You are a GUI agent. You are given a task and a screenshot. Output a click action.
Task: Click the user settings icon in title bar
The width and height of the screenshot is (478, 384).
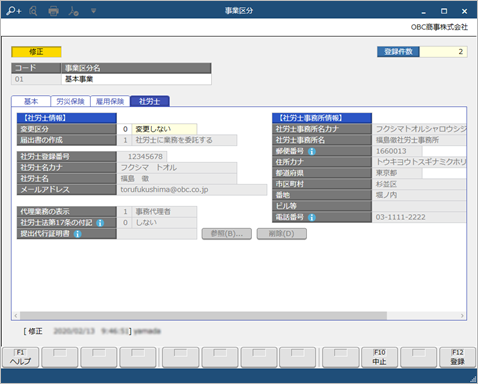[x=74, y=11]
